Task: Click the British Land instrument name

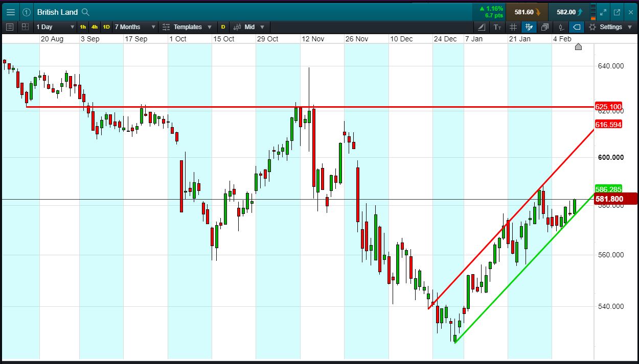Action: [57, 12]
